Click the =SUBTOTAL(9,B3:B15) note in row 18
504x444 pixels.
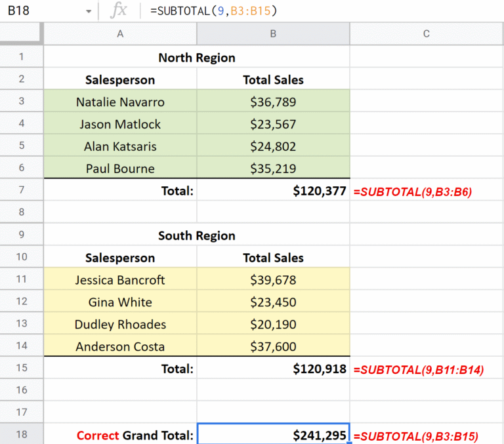(x=427, y=434)
